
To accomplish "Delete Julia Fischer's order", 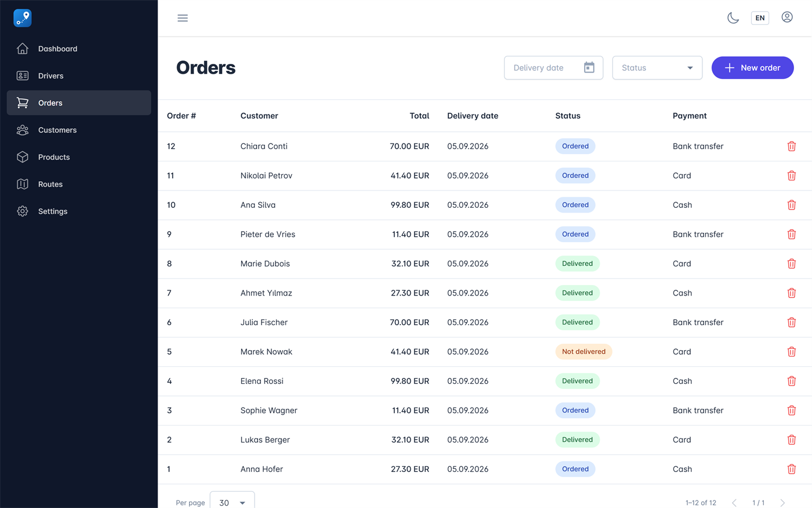I will pos(792,322).
